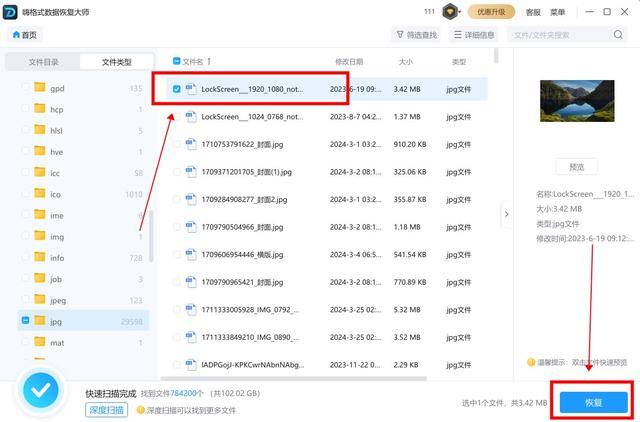Select the mat folder icon
Viewport: 640px width, 422px height.
coord(40,342)
